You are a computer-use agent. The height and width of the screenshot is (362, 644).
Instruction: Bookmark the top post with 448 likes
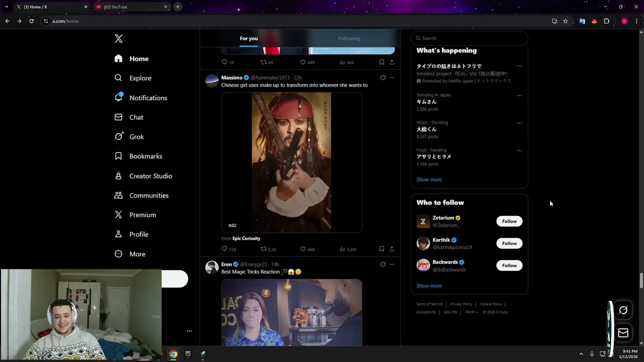click(x=381, y=62)
